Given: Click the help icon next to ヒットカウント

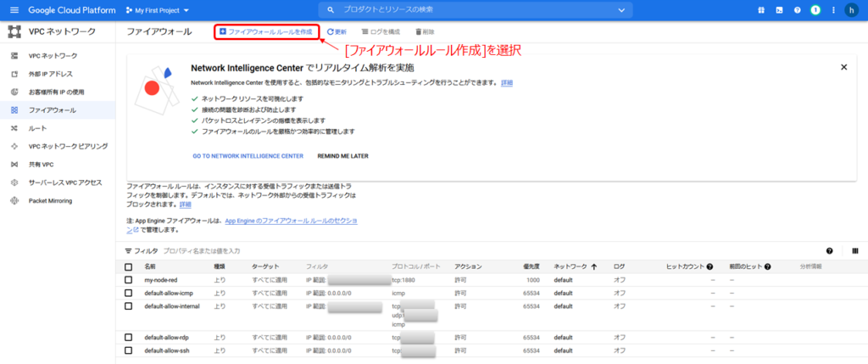Looking at the screenshot, I should tap(709, 266).
